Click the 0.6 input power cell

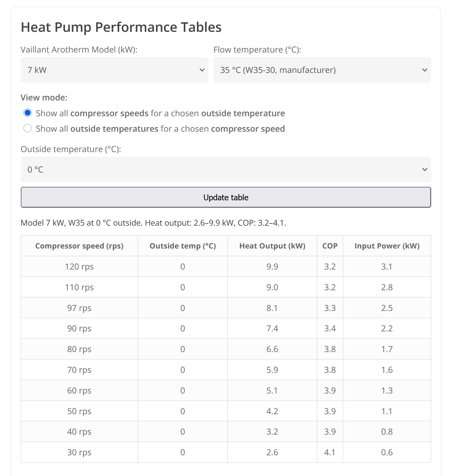(x=387, y=453)
